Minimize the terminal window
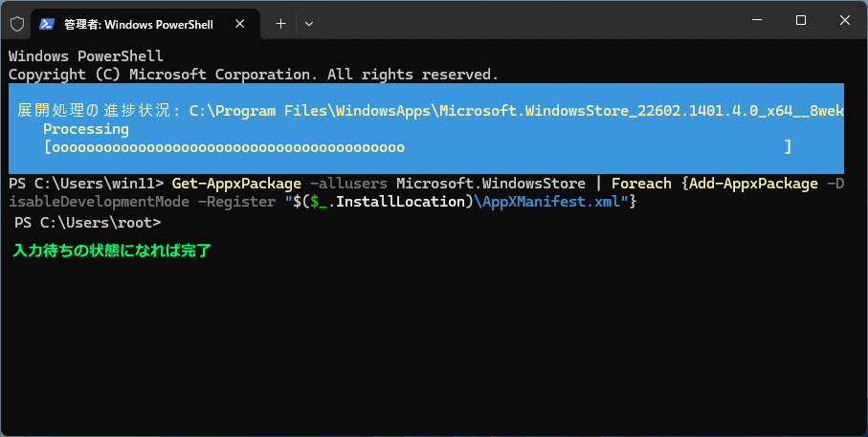This screenshot has width=868, height=437. [757, 20]
